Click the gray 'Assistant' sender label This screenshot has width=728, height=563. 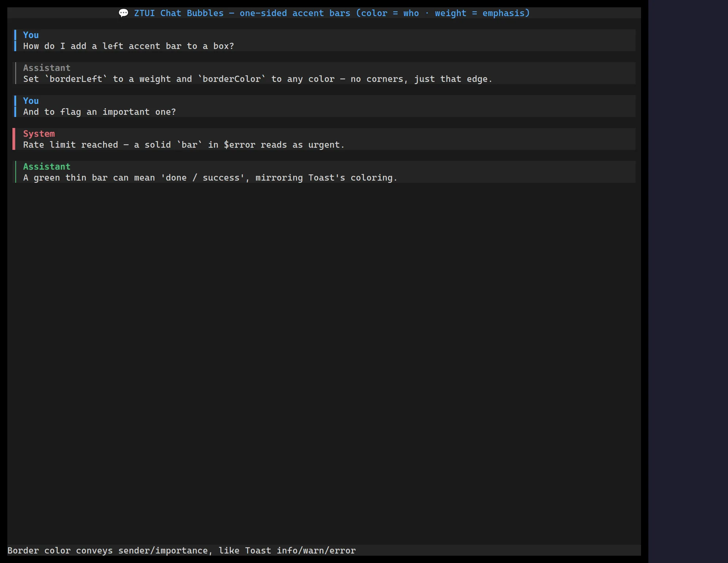coord(47,68)
